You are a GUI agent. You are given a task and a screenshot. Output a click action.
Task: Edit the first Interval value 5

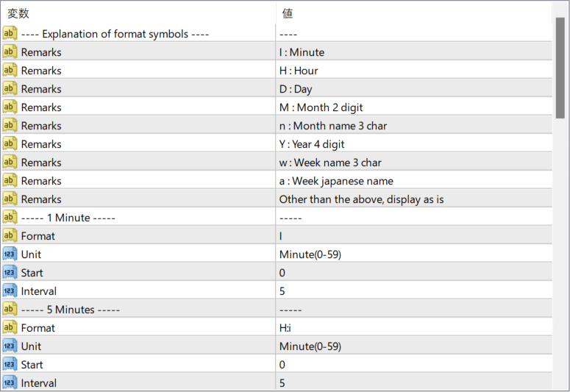point(413,291)
